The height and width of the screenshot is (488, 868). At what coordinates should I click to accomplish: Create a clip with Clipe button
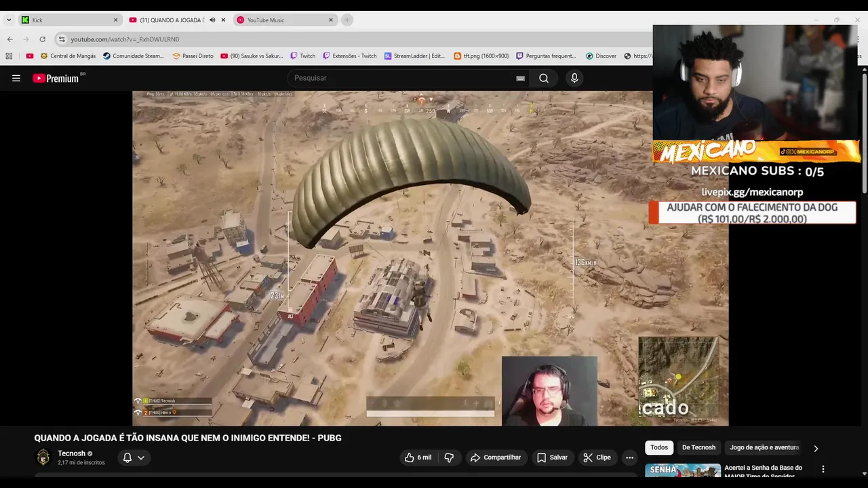click(597, 457)
